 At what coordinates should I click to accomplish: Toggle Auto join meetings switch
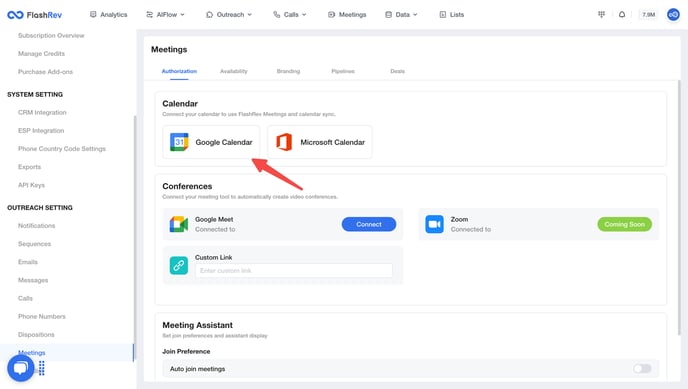[x=642, y=368]
